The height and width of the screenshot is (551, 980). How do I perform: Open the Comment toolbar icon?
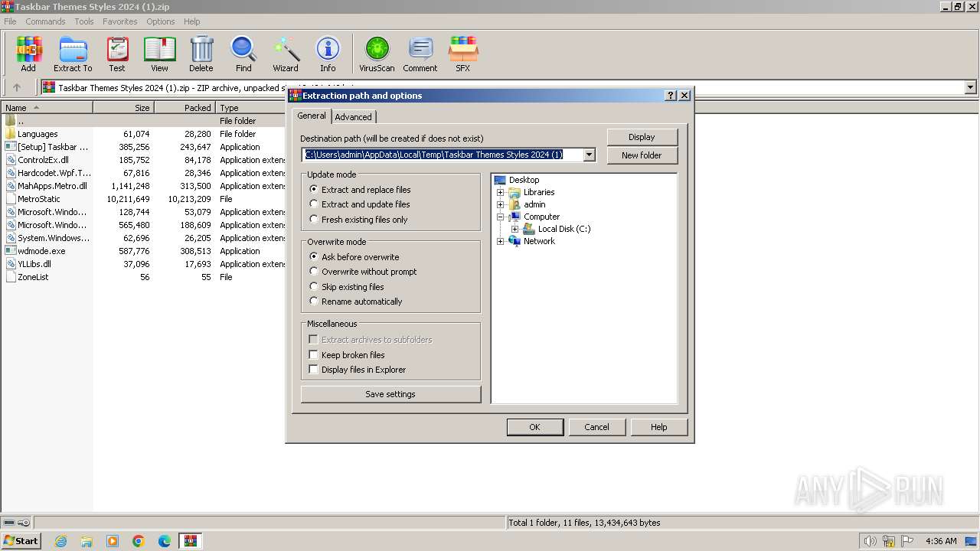coord(420,54)
